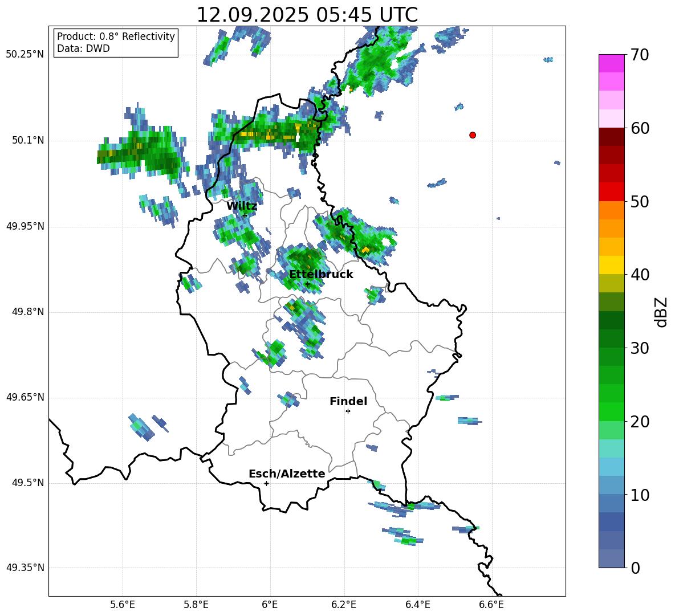Click the Findel location cross marker

[x=348, y=411]
